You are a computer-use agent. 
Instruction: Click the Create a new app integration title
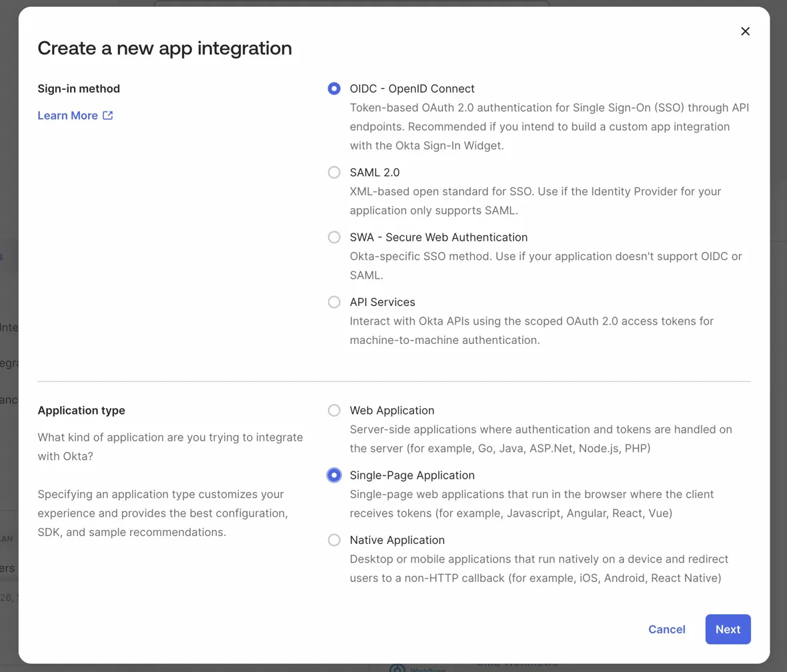click(165, 48)
